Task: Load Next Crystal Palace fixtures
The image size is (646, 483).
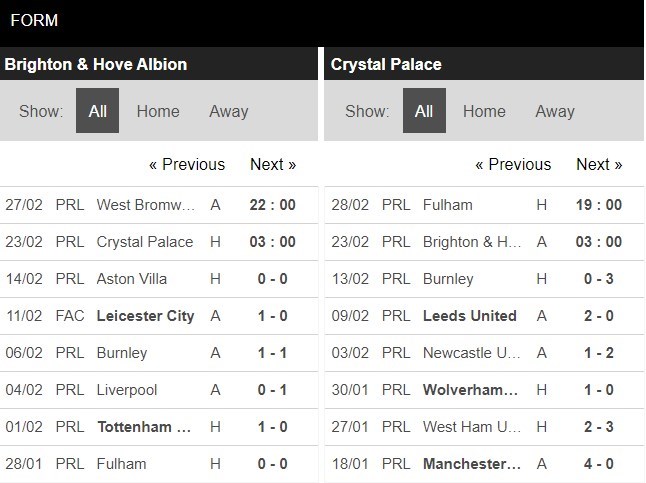Action: pos(599,164)
